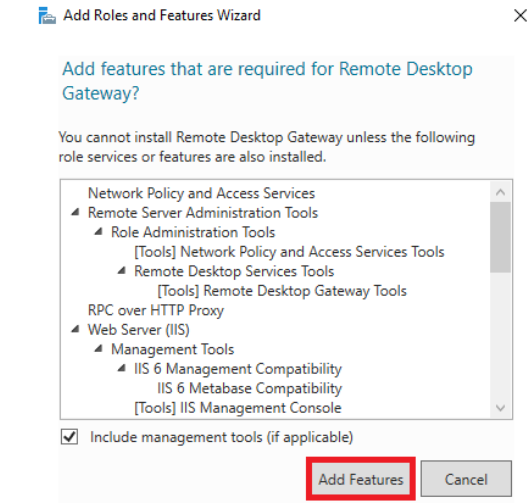
Task: Select IIS Management Console tools entry
Action: 238,408
